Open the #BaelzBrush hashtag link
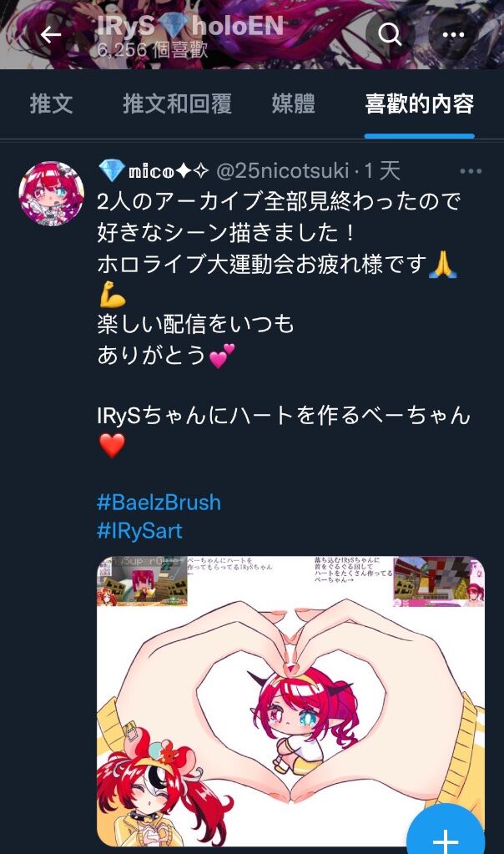The image size is (504, 854). (159, 503)
